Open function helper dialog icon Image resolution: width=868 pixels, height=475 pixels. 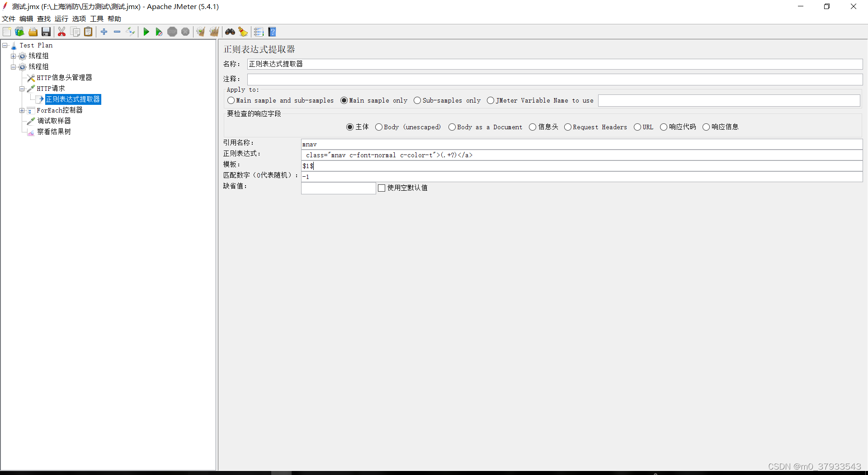coord(259,32)
